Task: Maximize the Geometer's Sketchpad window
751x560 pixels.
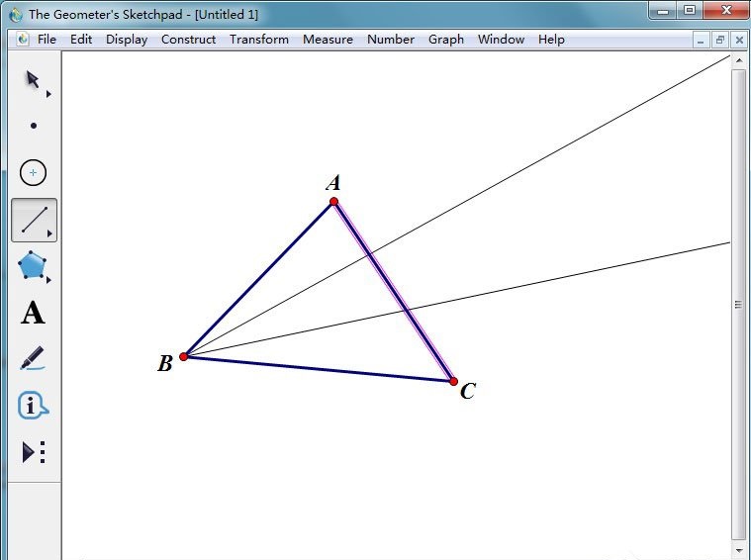Action: click(690, 11)
